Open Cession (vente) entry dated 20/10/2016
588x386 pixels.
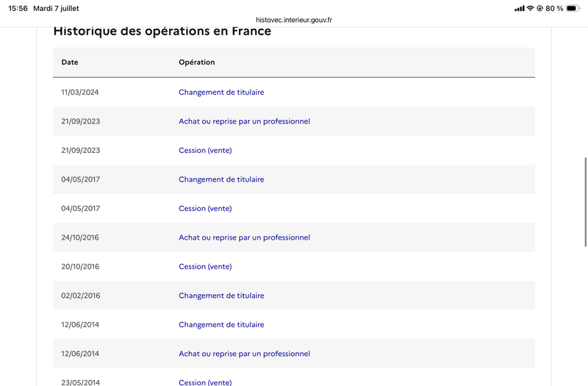point(205,267)
